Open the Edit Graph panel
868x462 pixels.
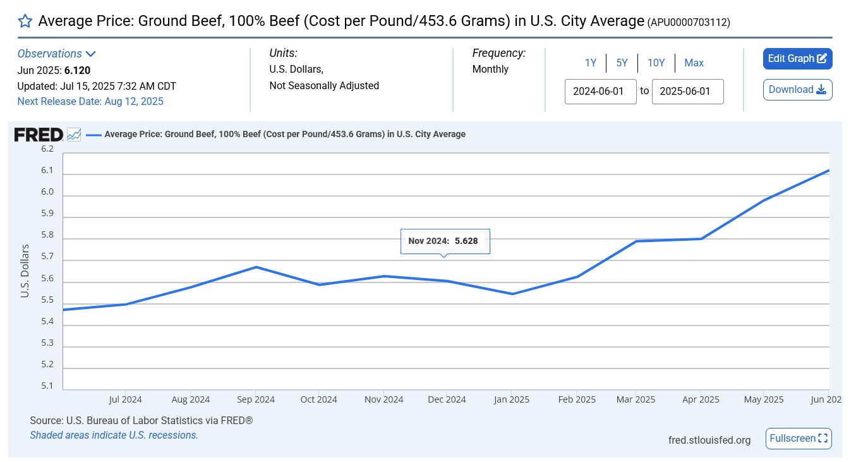tap(797, 59)
